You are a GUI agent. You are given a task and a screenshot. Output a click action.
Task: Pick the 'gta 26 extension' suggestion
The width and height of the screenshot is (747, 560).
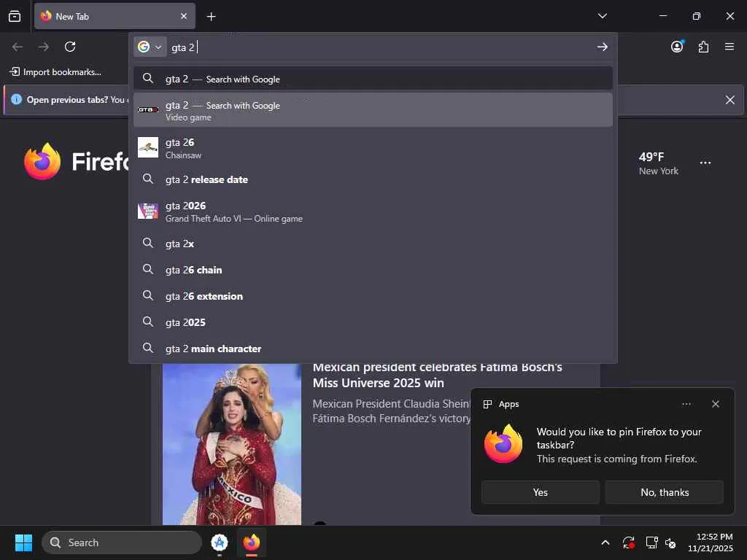click(x=373, y=296)
